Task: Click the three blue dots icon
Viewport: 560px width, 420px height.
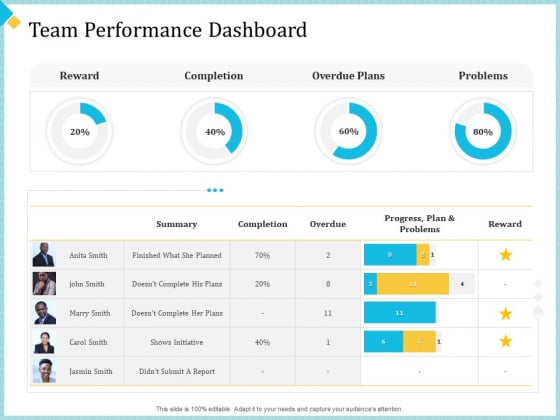Action: click(215, 190)
